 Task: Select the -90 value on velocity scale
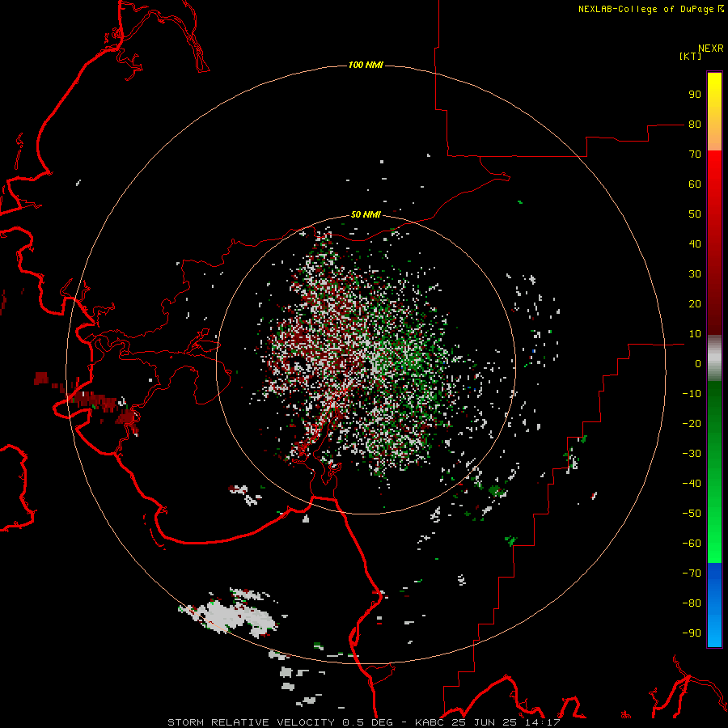tap(692, 633)
